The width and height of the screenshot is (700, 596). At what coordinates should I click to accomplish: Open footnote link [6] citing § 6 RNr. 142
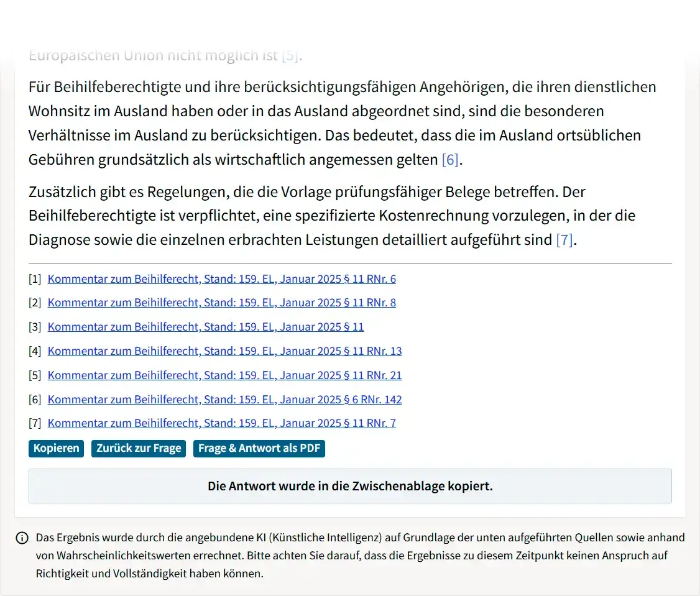tap(223, 400)
